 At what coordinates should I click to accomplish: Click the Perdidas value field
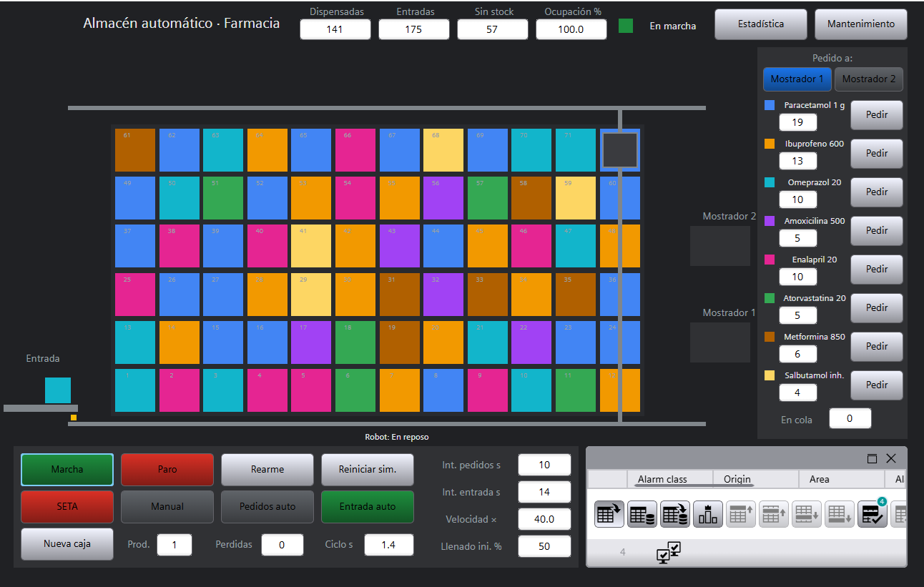coord(282,545)
